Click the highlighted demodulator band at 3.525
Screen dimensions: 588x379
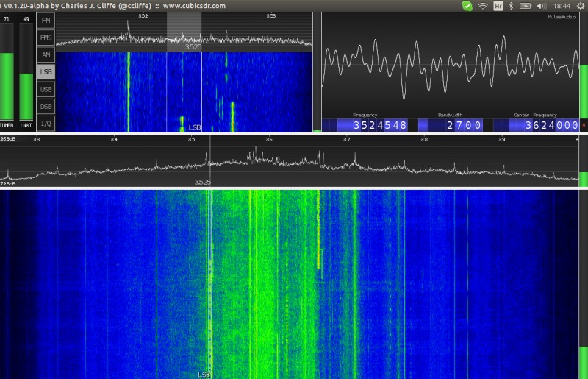click(x=184, y=32)
